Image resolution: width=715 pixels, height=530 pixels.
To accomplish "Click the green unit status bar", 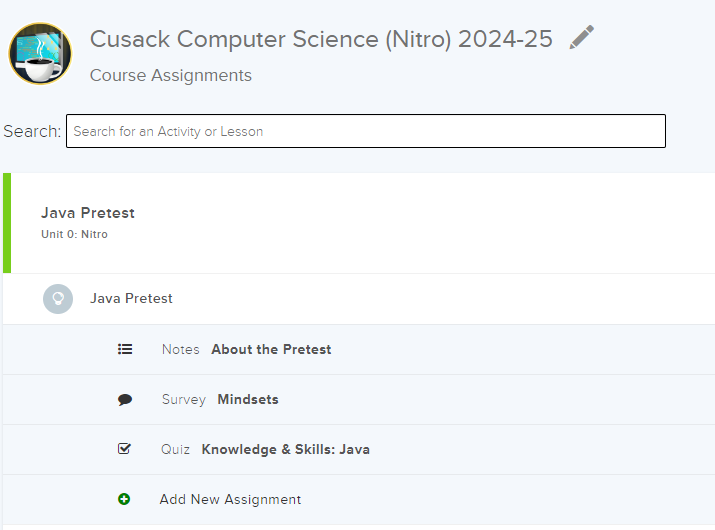I will click(x=7, y=223).
